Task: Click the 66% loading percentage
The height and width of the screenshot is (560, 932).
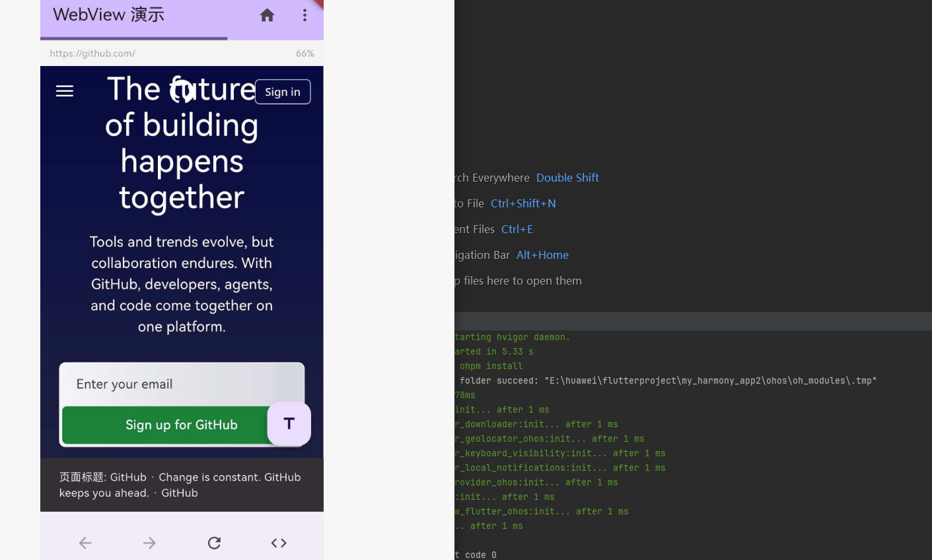Action: coord(305,53)
